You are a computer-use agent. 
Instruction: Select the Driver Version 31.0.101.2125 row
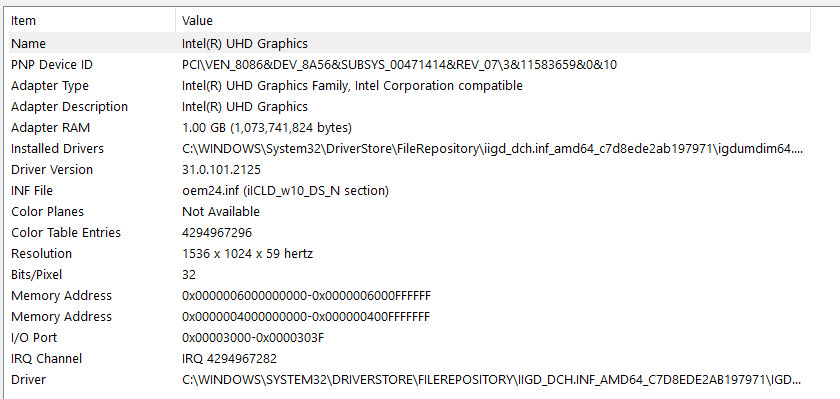pos(410,170)
